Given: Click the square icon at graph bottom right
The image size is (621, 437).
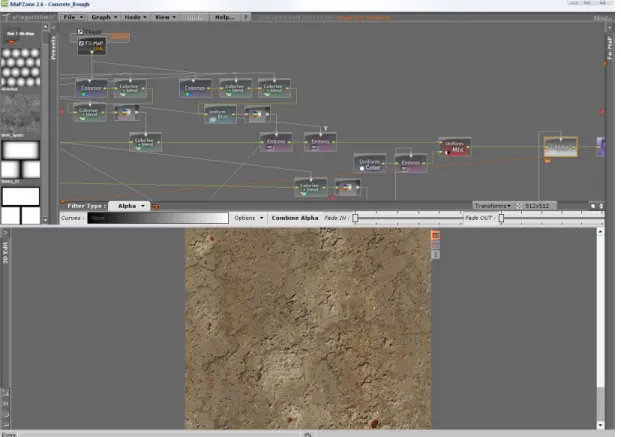Looking at the screenshot, I should [x=593, y=206].
